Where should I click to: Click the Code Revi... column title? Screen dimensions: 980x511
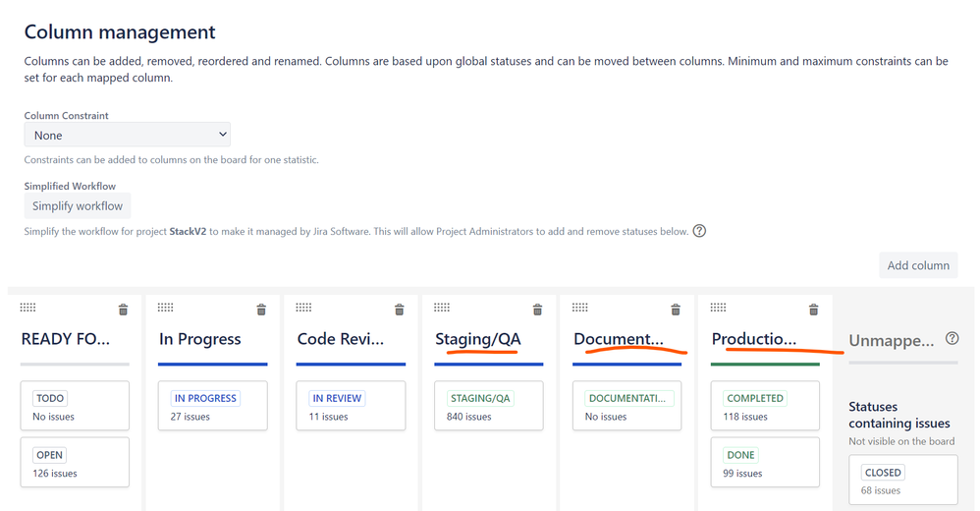341,339
